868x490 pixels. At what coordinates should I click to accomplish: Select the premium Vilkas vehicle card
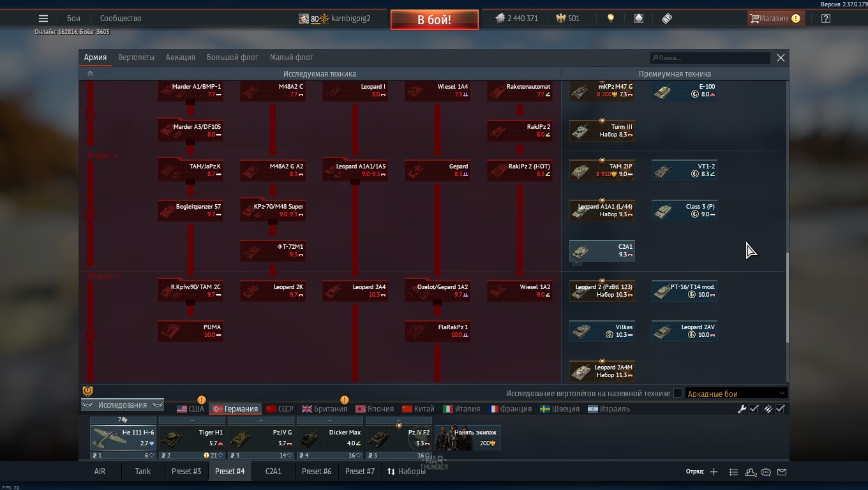(x=602, y=331)
